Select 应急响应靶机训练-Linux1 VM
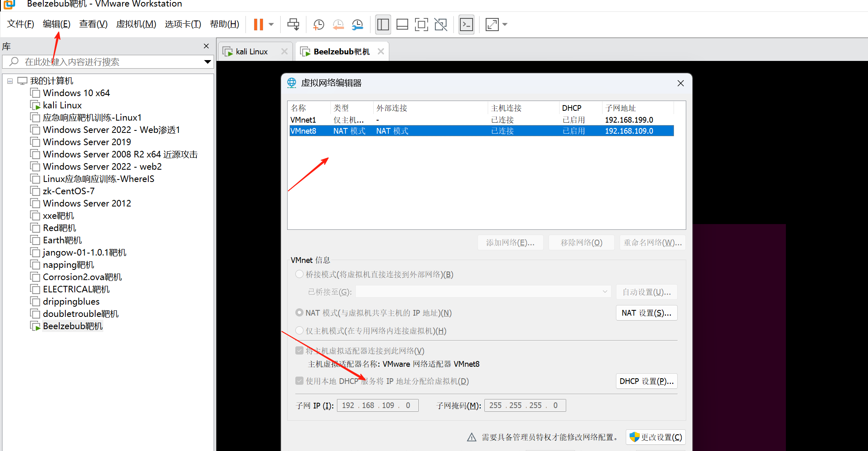868x451 pixels. click(92, 118)
